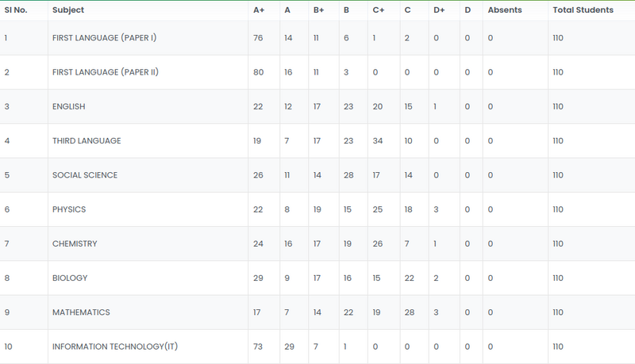The height and width of the screenshot is (364, 635).
Task: Click the Subject column header
Action: 68,10
